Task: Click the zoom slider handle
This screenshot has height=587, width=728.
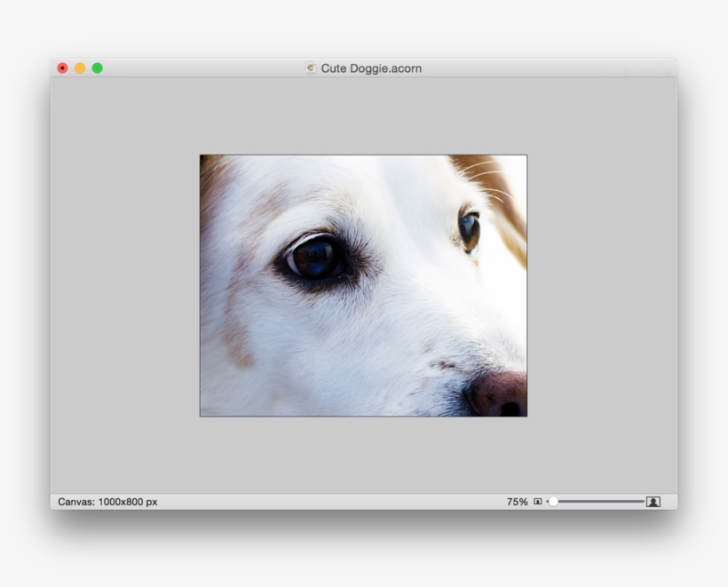Action: (554, 502)
